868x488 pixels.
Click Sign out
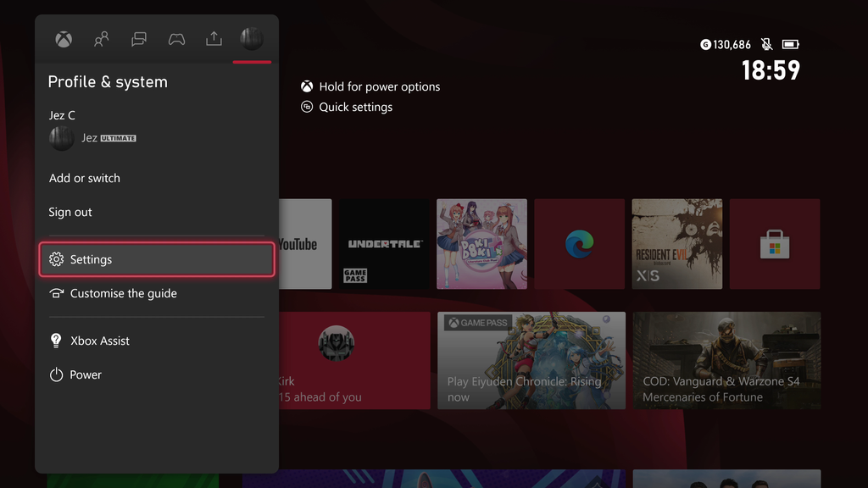point(70,212)
